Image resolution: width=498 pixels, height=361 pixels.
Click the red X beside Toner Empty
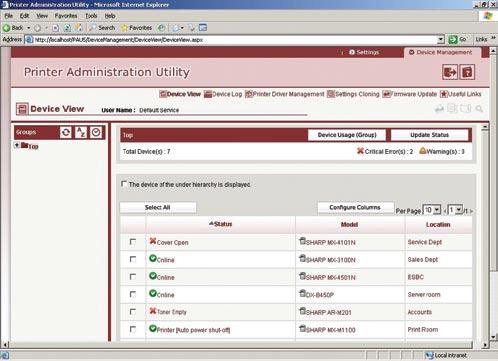click(x=153, y=311)
